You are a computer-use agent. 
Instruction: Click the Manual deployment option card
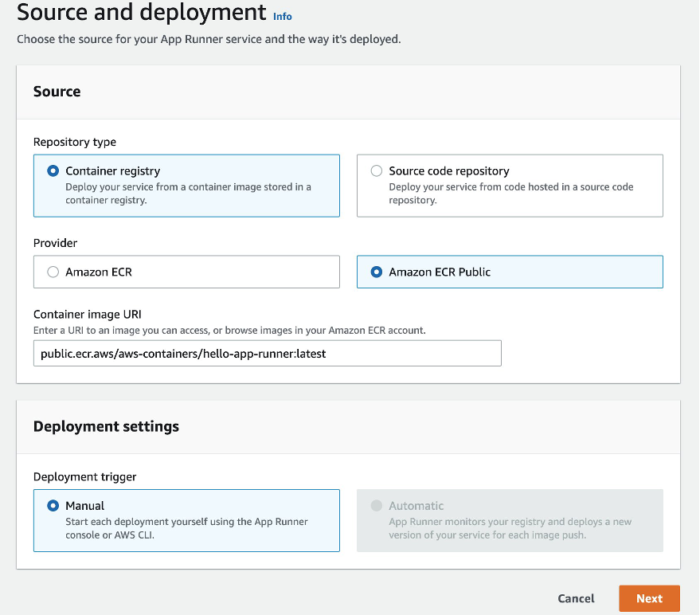click(x=186, y=520)
